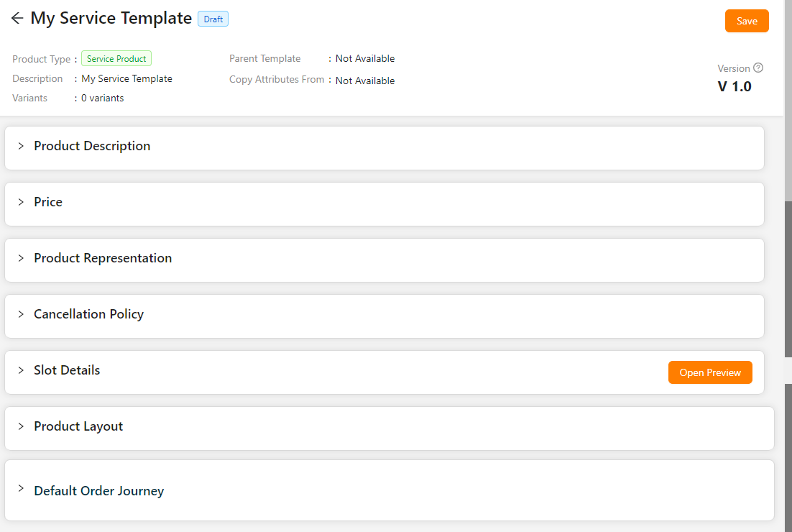Screen dimensions: 792x532
Task: Click the Default Order Journey heading
Action: click(x=98, y=491)
